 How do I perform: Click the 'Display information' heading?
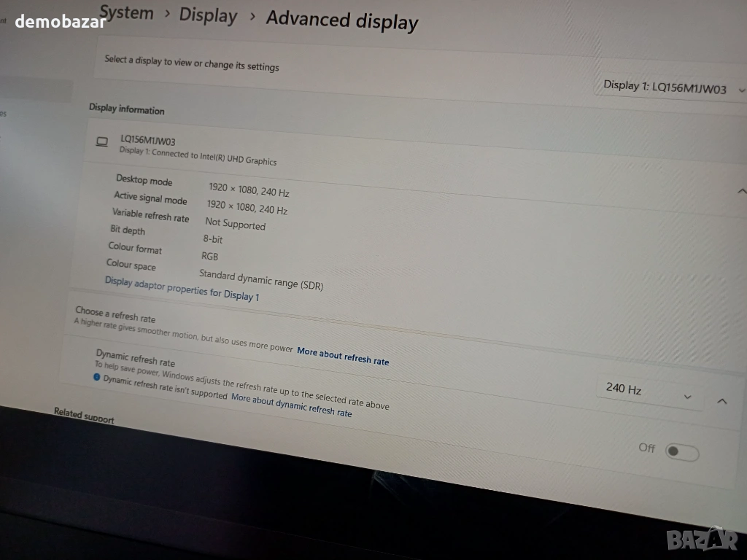(126, 109)
